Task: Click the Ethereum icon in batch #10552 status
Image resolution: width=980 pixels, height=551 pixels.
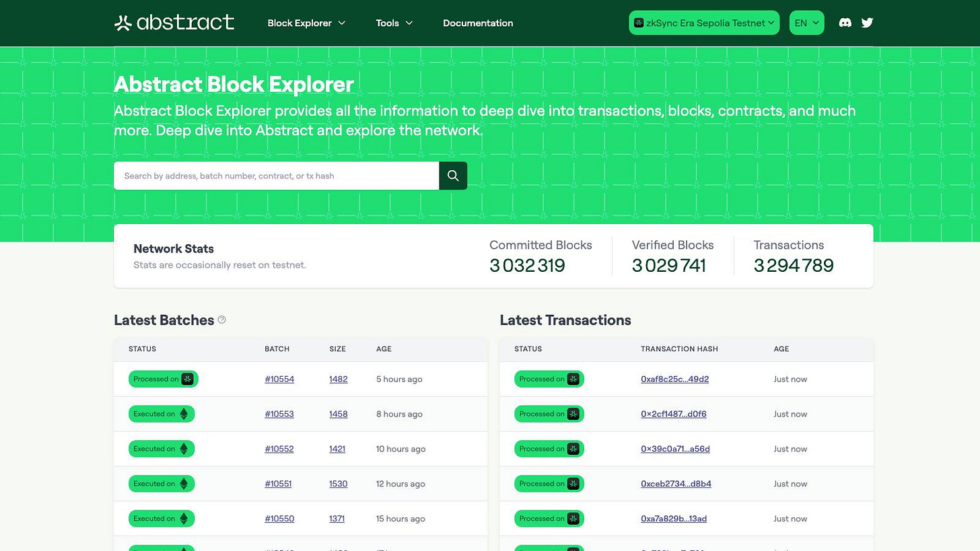Action: (184, 449)
